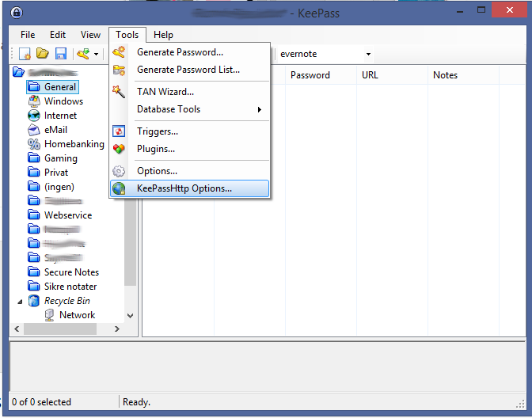Screen dimensions: 532x418
Task: Sort entries by URL column header
Action: point(392,75)
